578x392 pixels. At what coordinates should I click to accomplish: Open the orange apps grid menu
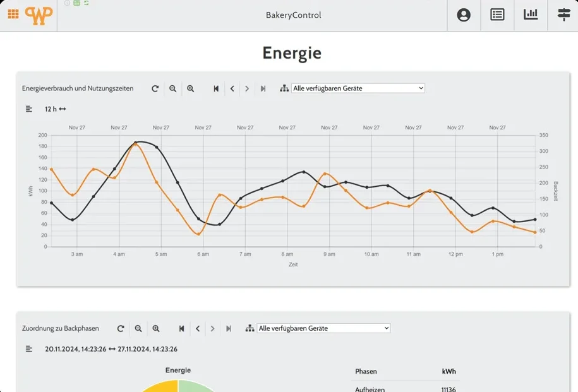(x=13, y=15)
